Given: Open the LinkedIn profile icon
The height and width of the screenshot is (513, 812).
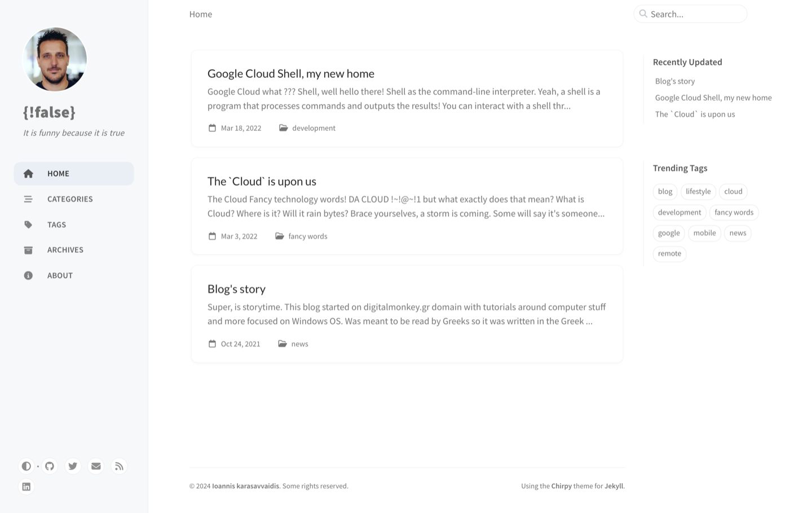Looking at the screenshot, I should [x=26, y=486].
